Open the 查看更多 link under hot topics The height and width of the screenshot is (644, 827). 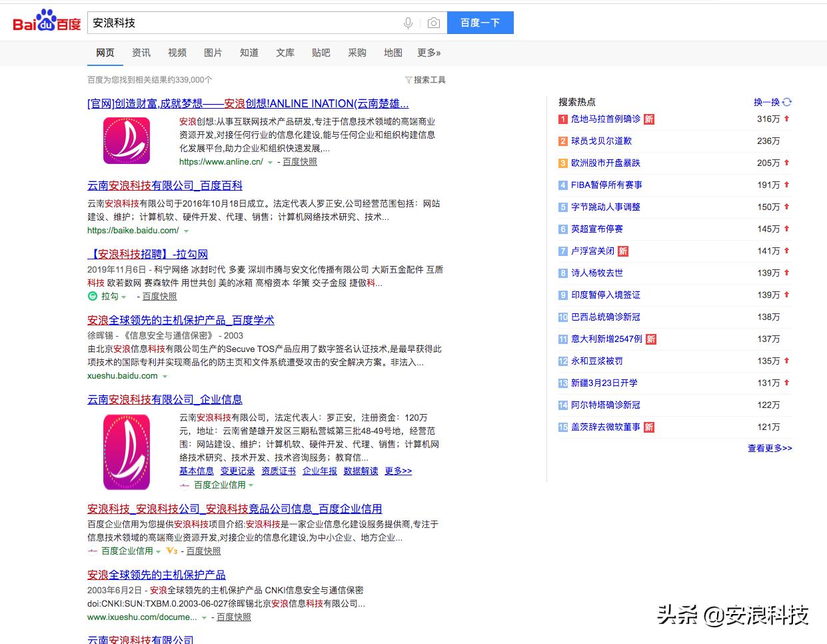pyautogui.click(x=770, y=449)
